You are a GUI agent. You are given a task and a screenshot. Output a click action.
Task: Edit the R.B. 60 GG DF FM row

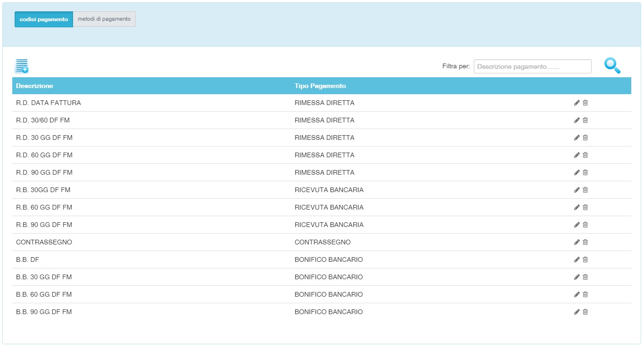pyautogui.click(x=577, y=207)
